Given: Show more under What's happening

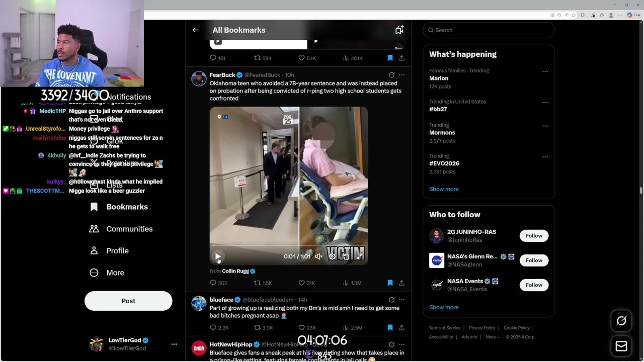Looking at the screenshot, I should pyautogui.click(x=444, y=189).
